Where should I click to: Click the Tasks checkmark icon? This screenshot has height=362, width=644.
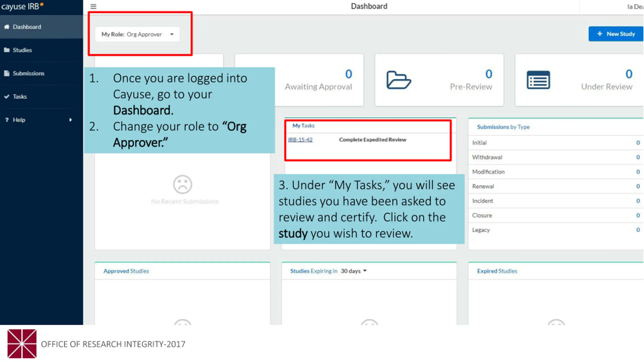point(7,97)
